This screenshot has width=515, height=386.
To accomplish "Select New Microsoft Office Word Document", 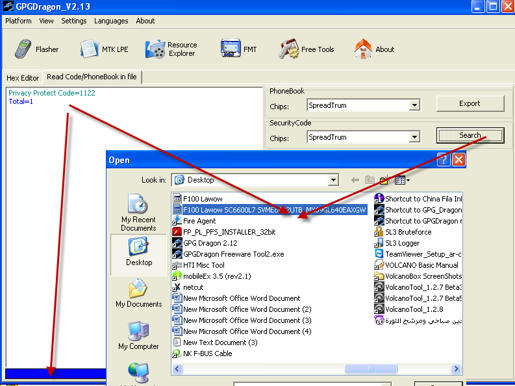I will point(237,298).
